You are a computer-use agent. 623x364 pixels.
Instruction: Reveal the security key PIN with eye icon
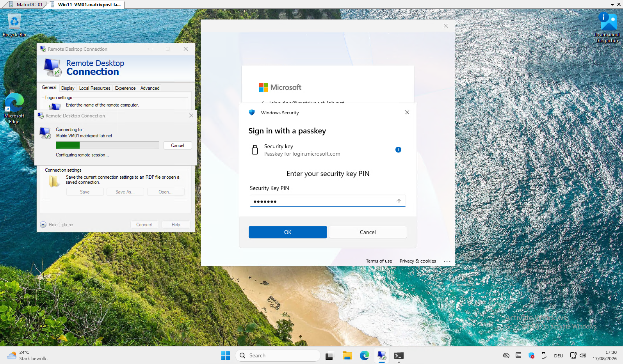(399, 201)
